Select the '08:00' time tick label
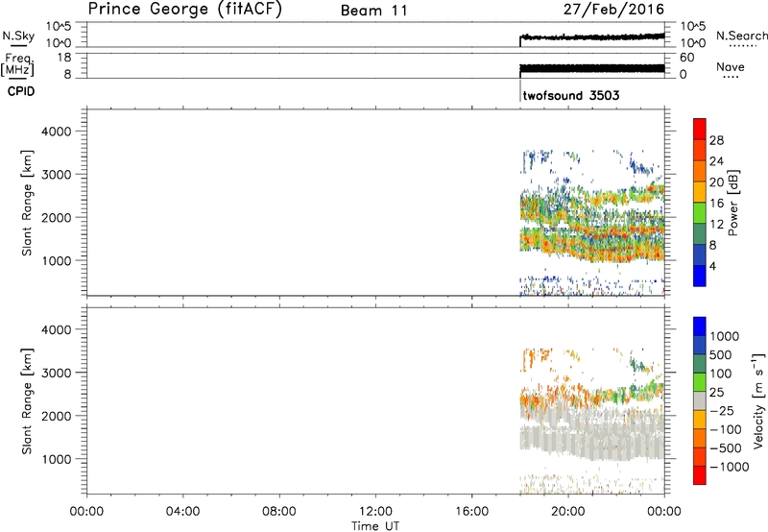This screenshot has height=532, width=768. [x=278, y=512]
